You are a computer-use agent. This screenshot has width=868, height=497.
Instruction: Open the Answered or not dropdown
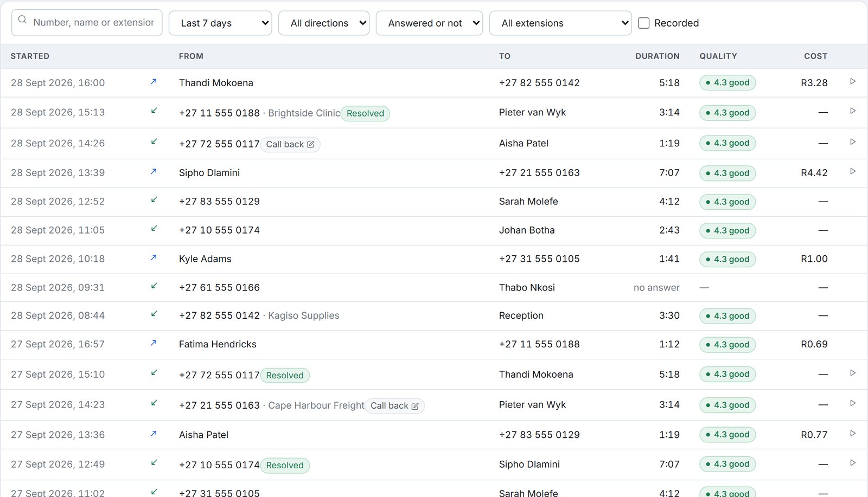(x=429, y=23)
